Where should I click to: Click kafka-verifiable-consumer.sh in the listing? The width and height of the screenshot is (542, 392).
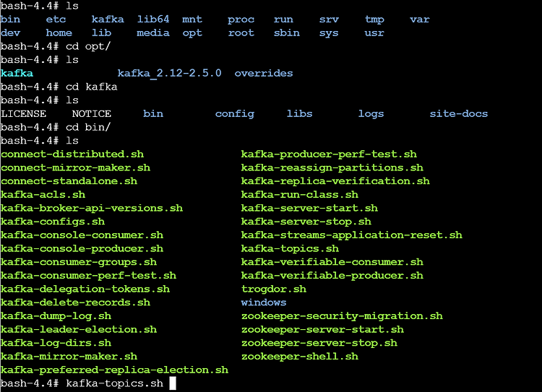[x=332, y=262]
